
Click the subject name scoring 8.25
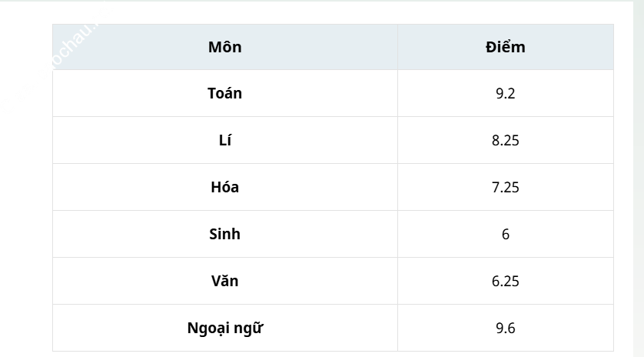click(x=224, y=141)
